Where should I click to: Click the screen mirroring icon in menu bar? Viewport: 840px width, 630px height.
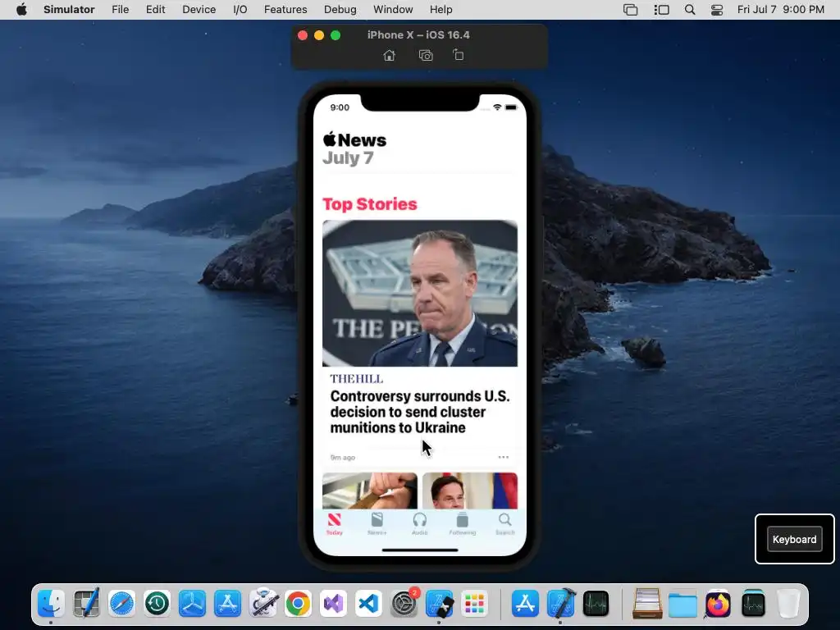(631, 10)
